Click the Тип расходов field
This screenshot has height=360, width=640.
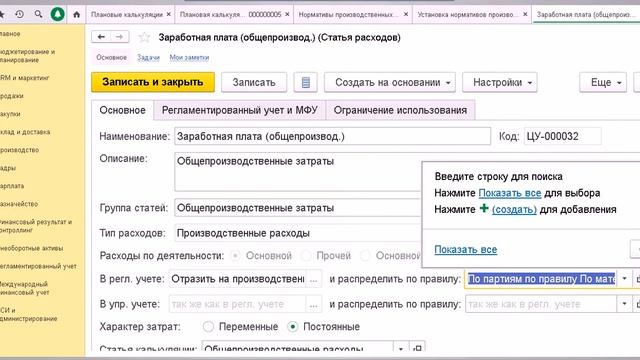click(298, 233)
